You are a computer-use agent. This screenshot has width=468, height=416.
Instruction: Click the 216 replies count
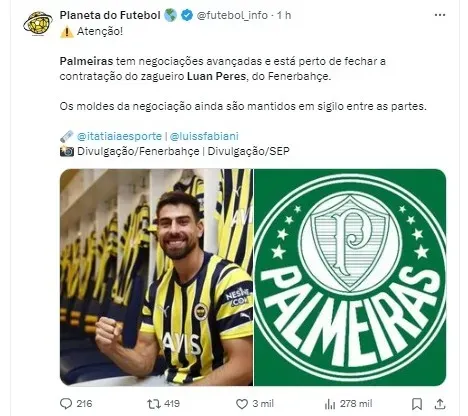tap(84, 404)
